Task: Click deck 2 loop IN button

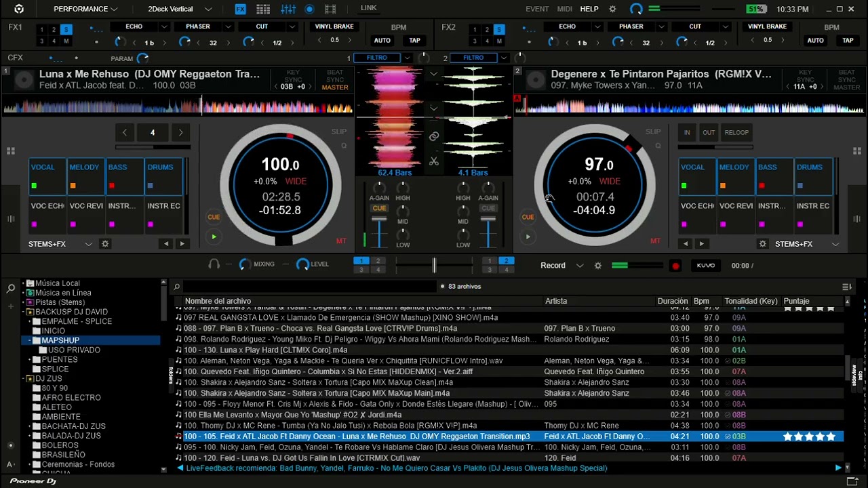Action: [x=687, y=132]
